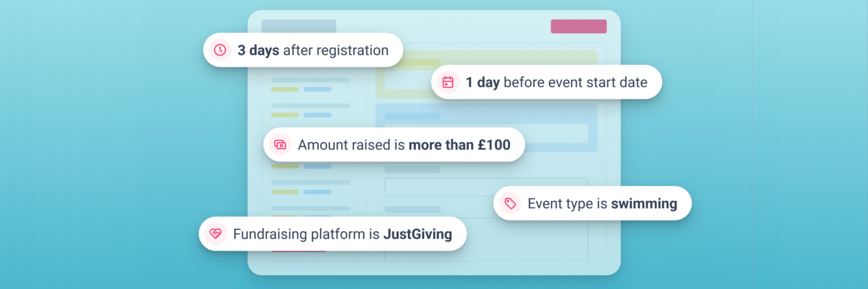Click the calendar icon in the event start date pill
The image size is (868, 289).
coord(448,82)
